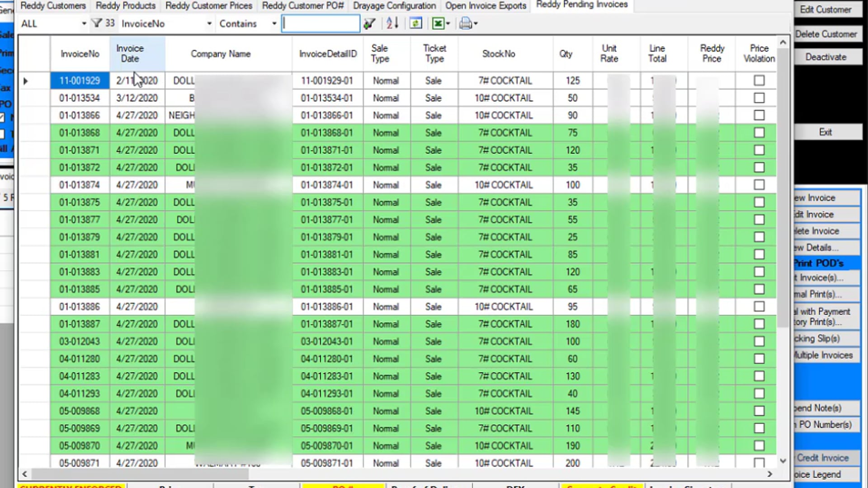The height and width of the screenshot is (488, 868).
Task: Click the apply filter funnel icon
Action: coord(369,23)
